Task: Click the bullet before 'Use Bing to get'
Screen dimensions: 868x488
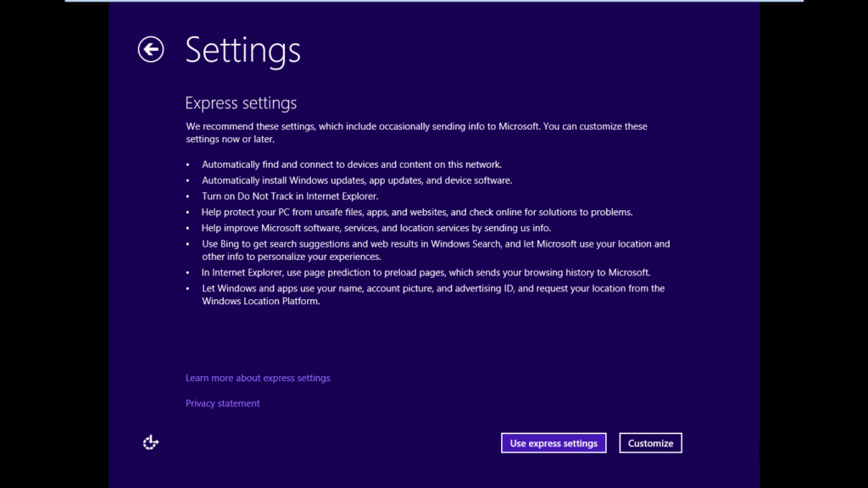Action: (x=188, y=244)
